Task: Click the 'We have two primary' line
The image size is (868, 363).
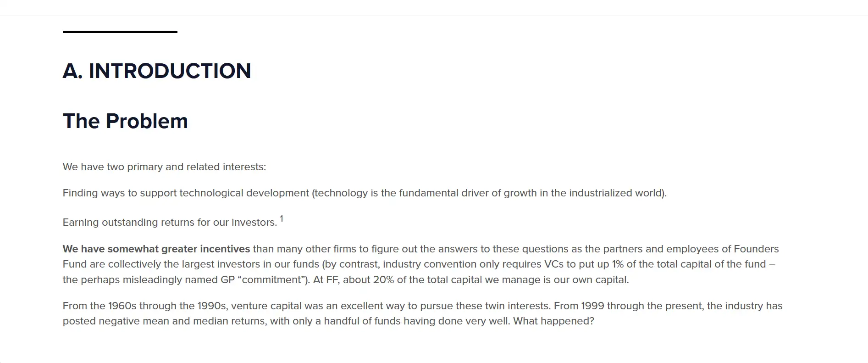Action: 164,167
